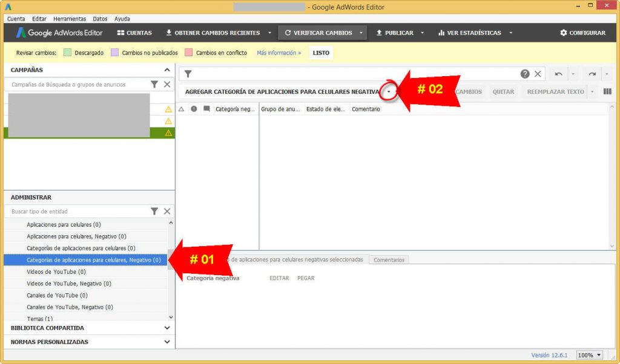Open the Agregar Categoría Negativa dropdown arrow
This screenshot has width=620, height=364.
coord(388,91)
